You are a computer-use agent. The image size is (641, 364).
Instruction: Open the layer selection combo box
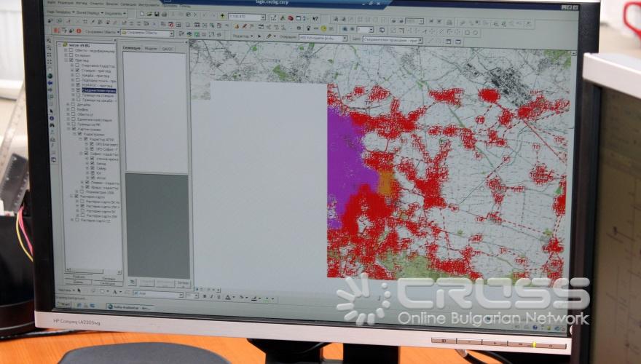[x=170, y=33]
